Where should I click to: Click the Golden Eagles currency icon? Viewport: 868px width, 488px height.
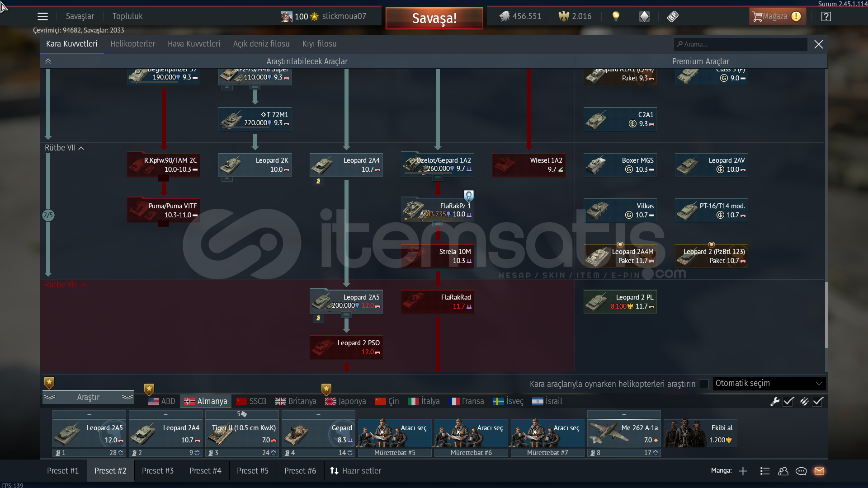click(564, 16)
